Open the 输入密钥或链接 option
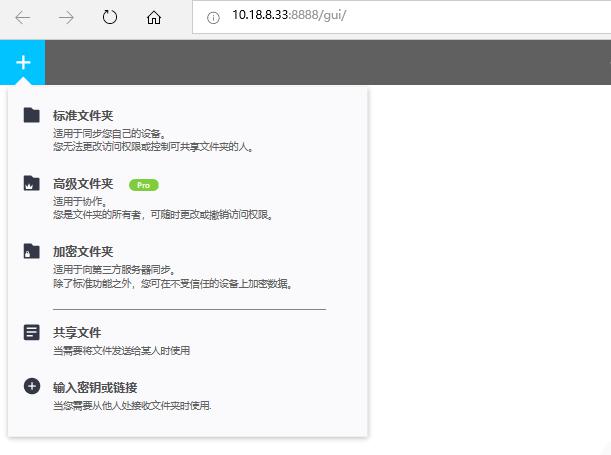The height and width of the screenshot is (455, 611). point(95,387)
